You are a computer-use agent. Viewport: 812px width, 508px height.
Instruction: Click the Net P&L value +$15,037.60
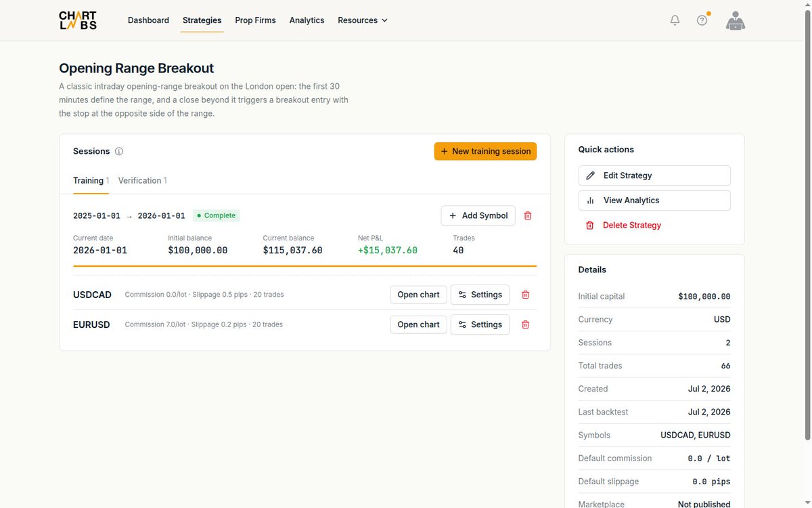pos(388,250)
